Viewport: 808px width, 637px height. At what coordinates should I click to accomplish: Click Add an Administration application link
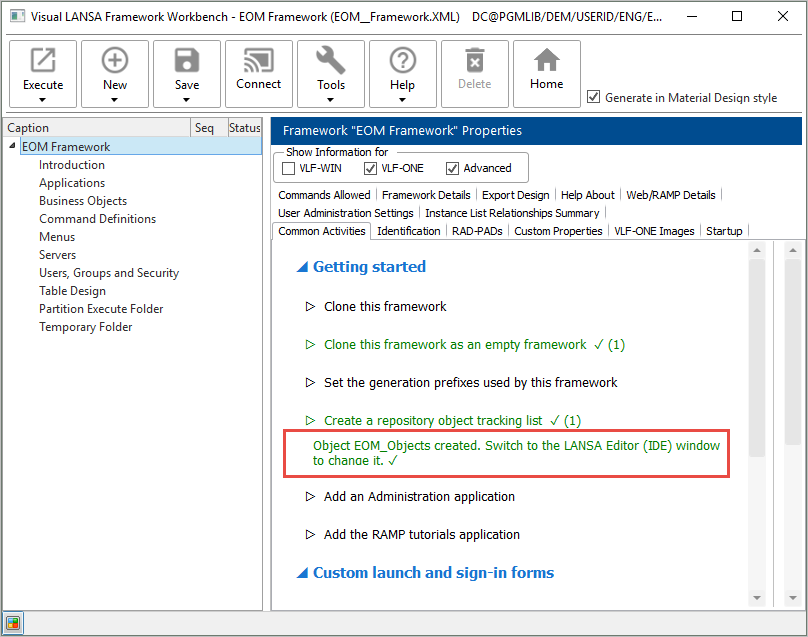click(419, 497)
